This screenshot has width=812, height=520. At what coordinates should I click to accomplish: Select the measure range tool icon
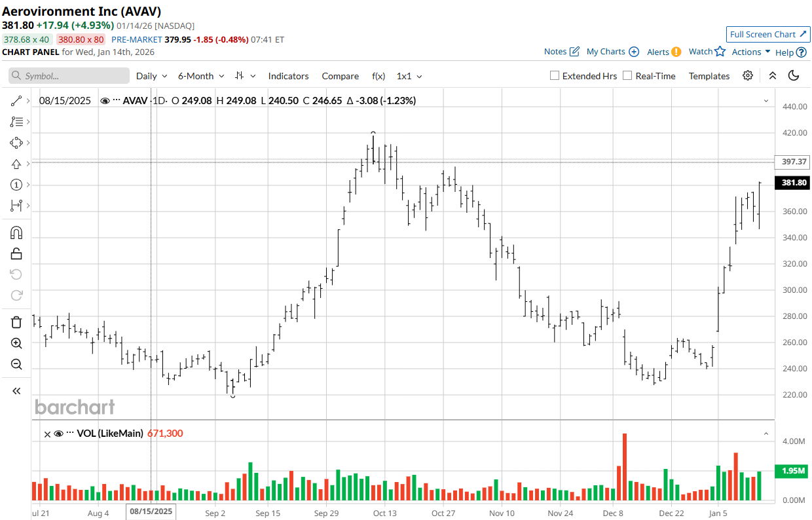point(16,206)
